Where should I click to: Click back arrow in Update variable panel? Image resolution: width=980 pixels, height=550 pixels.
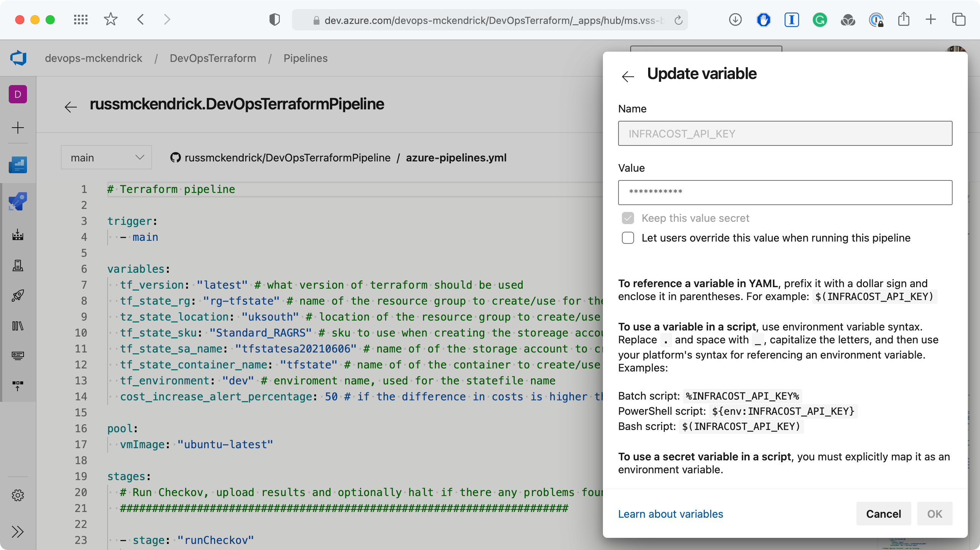[628, 76]
